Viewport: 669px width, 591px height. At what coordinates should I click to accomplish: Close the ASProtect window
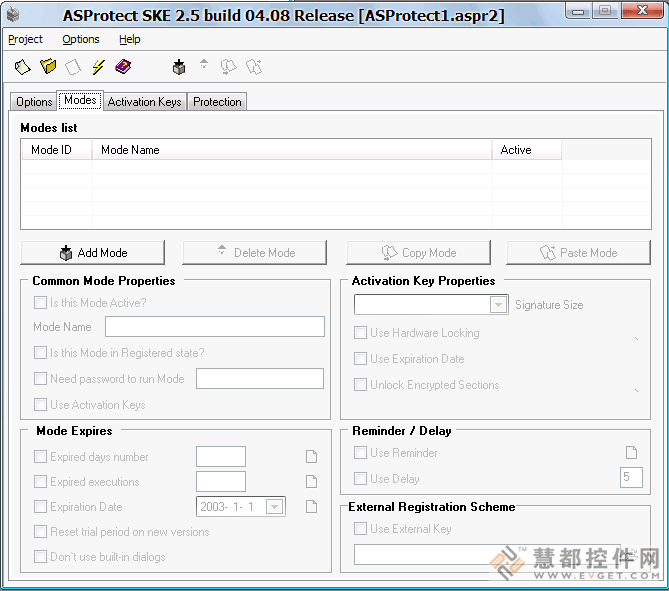click(643, 11)
